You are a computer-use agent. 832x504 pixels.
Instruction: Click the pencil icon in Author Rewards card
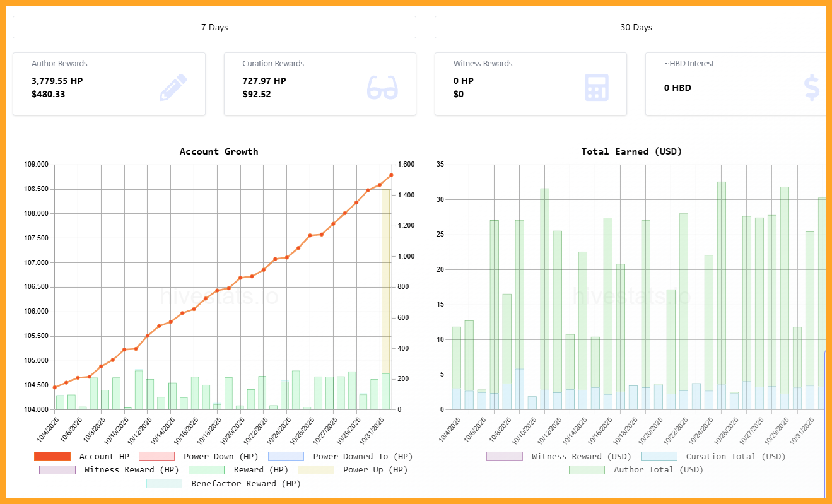click(x=173, y=88)
